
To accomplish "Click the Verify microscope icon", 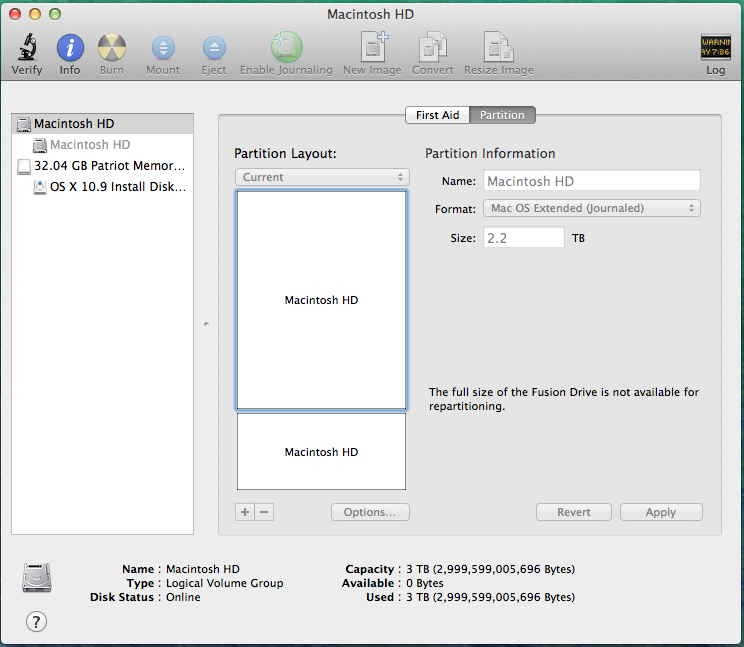I will (x=27, y=47).
